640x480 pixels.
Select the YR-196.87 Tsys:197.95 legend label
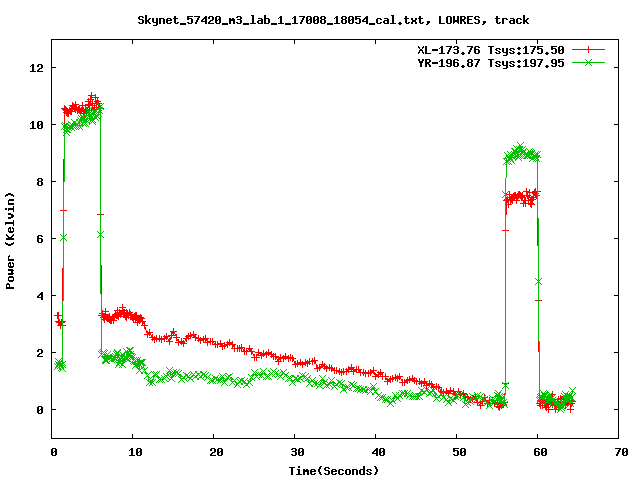[491, 63]
